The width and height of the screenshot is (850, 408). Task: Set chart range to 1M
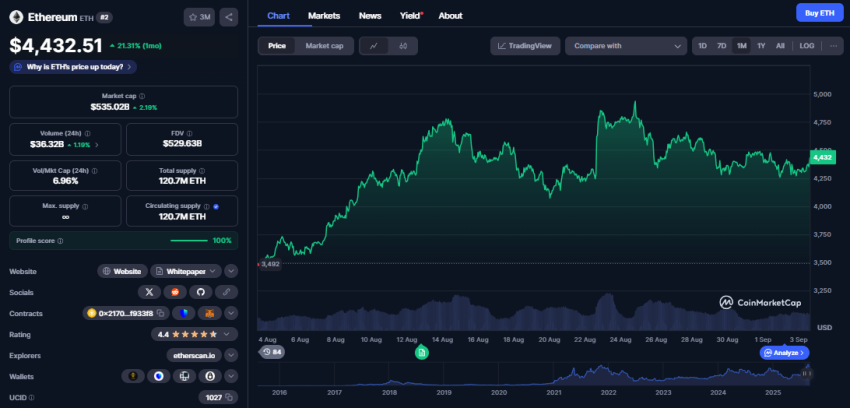(x=742, y=46)
